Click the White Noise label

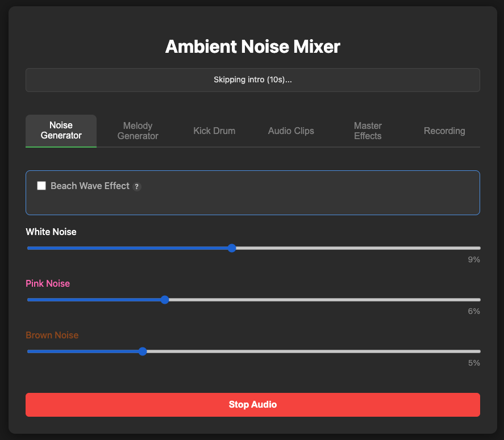pyautogui.click(x=51, y=232)
